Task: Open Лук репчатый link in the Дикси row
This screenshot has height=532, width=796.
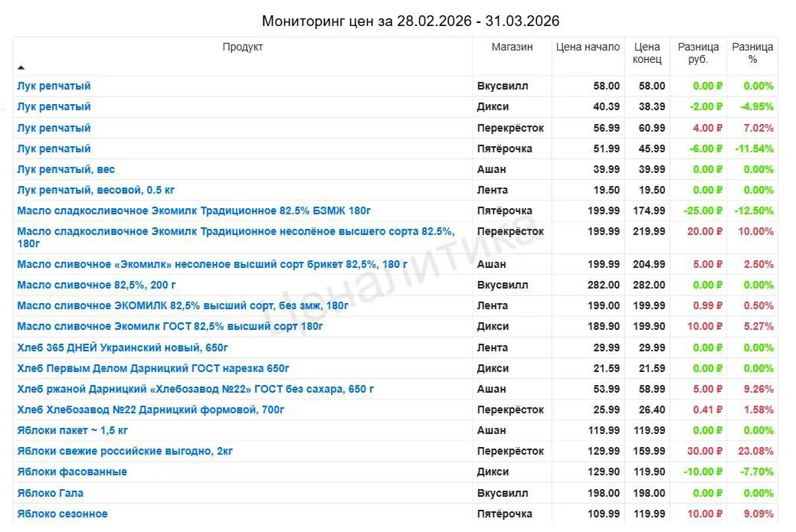Action: pos(54,107)
